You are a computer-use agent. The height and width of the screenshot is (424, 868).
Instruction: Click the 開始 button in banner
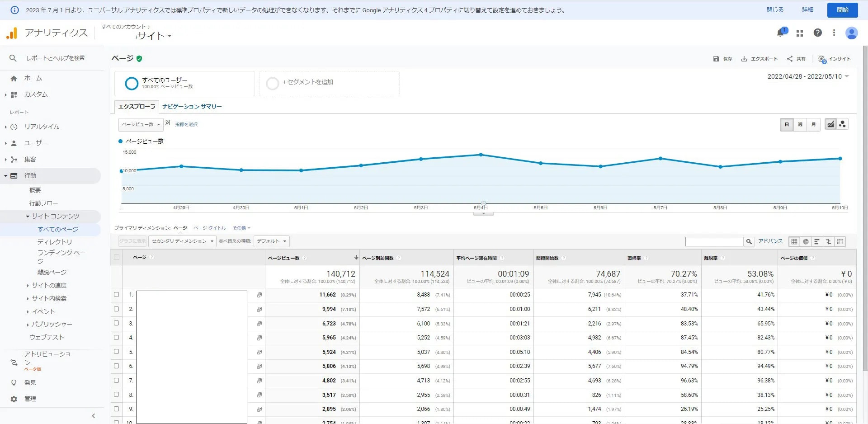point(842,10)
